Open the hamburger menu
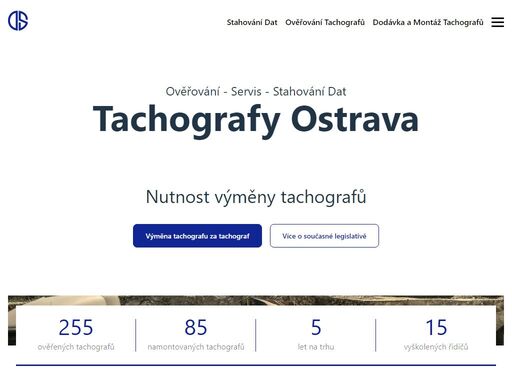 pos(497,22)
